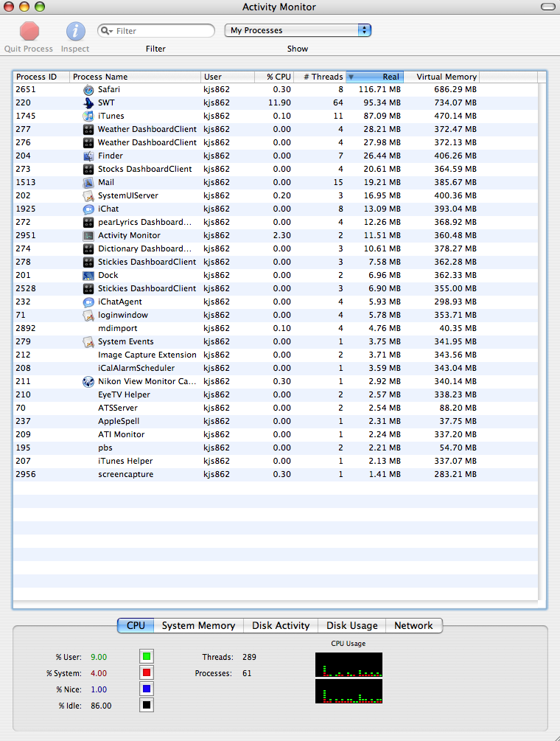This screenshot has height=741, width=560.
Task: Click the Dictionary Dashboard icon
Action: [x=88, y=248]
